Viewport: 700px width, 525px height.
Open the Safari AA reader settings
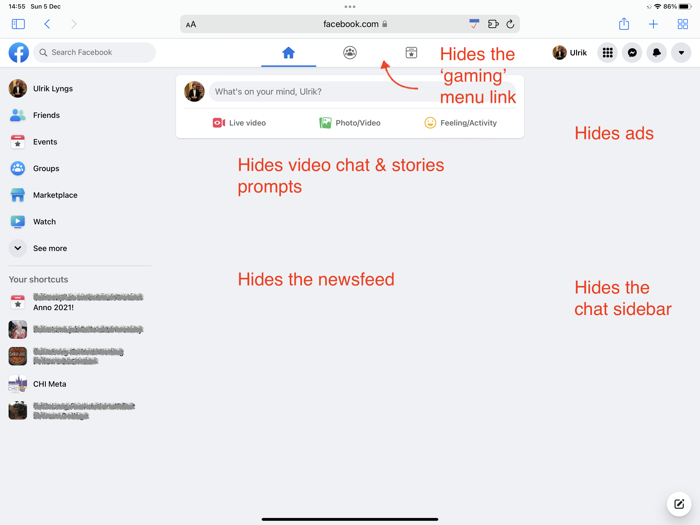191,25
